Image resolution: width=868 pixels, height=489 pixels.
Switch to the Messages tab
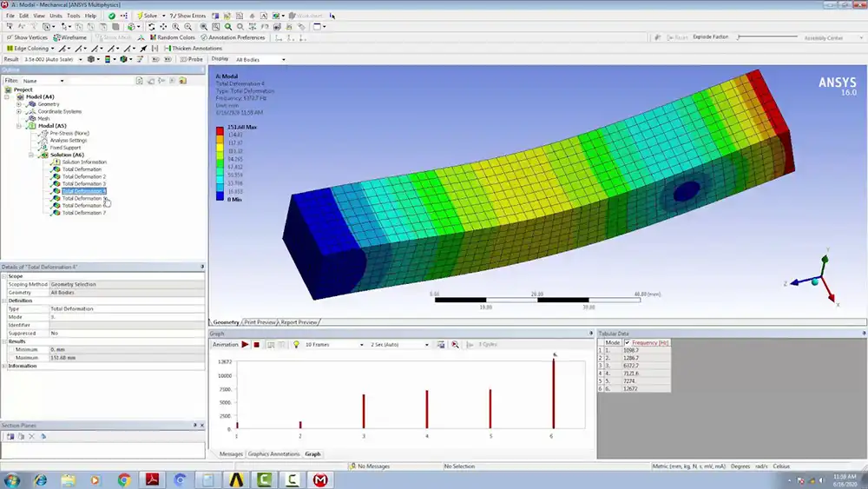(231, 454)
